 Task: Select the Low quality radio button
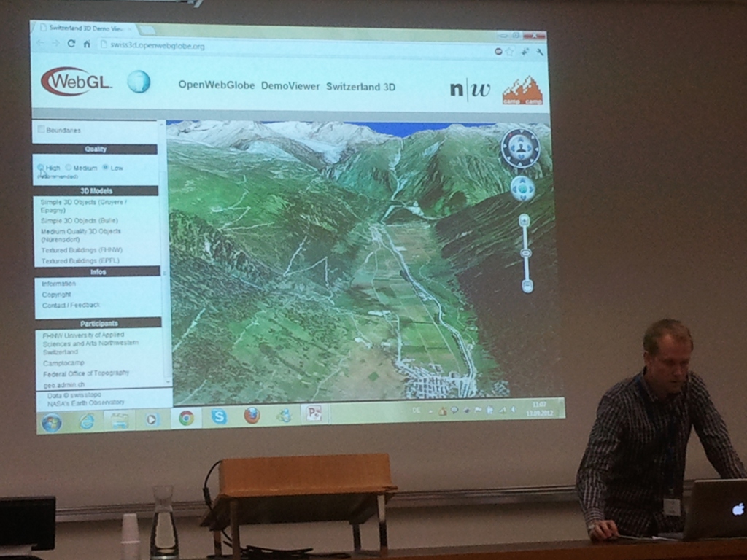[x=105, y=167]
